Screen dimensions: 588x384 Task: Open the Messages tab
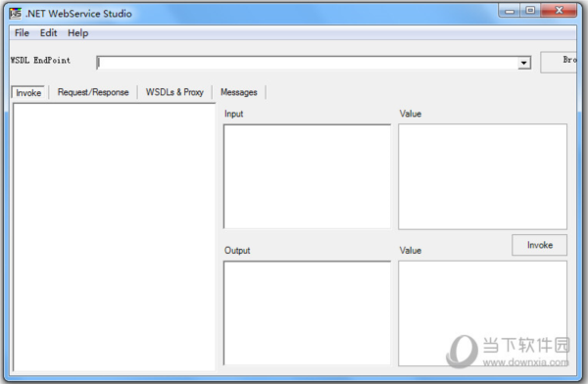[239, 92]
